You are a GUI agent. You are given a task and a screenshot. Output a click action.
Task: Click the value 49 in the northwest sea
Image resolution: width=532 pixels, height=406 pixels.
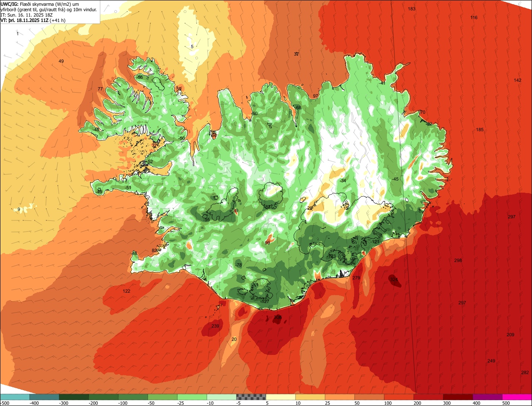(61, 61)
